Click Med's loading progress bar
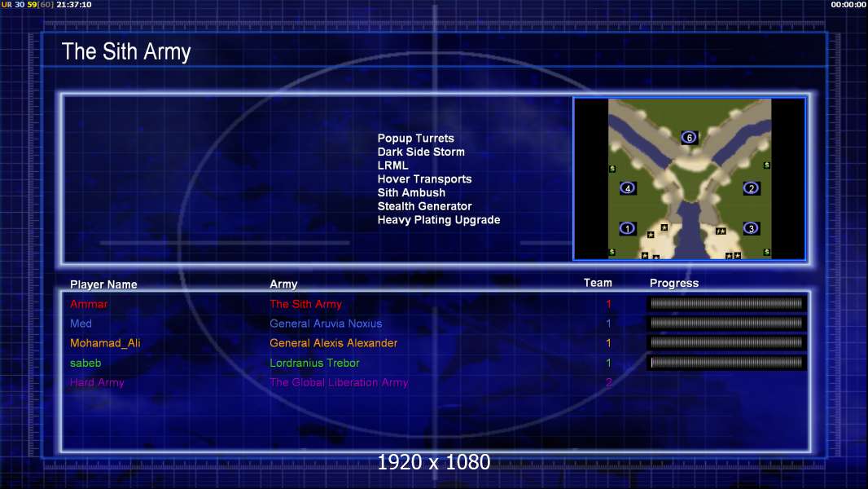868x489 pixels. point(726,324)
